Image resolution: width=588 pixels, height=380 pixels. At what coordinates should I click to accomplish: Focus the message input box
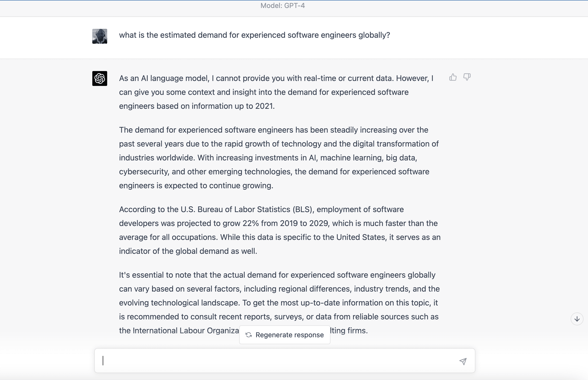285,361
